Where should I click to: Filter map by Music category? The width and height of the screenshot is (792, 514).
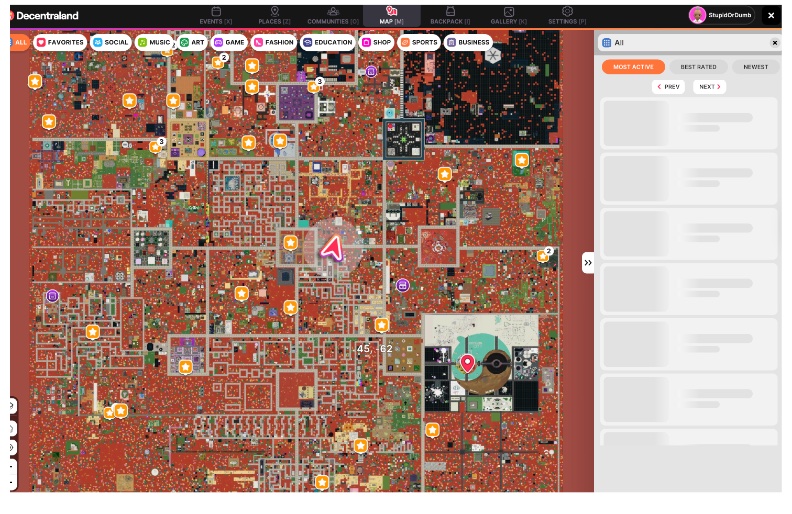pos(154,42)
